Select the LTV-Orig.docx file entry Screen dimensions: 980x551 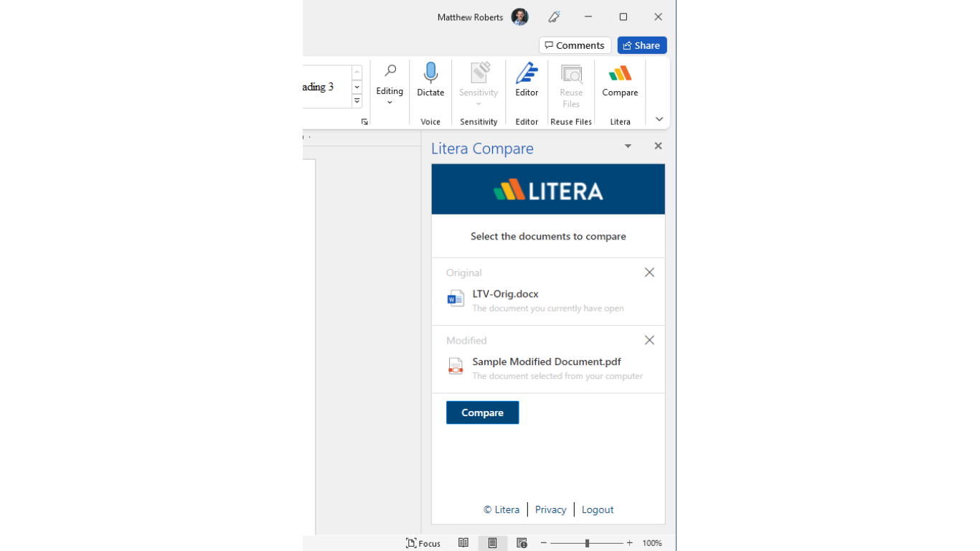click(x=548, y=300)
